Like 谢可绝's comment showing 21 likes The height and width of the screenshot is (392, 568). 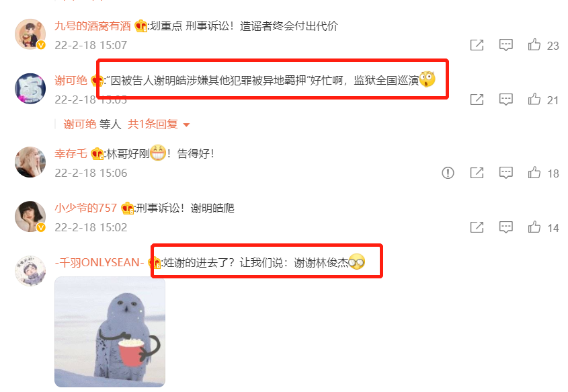coord(534,99)
